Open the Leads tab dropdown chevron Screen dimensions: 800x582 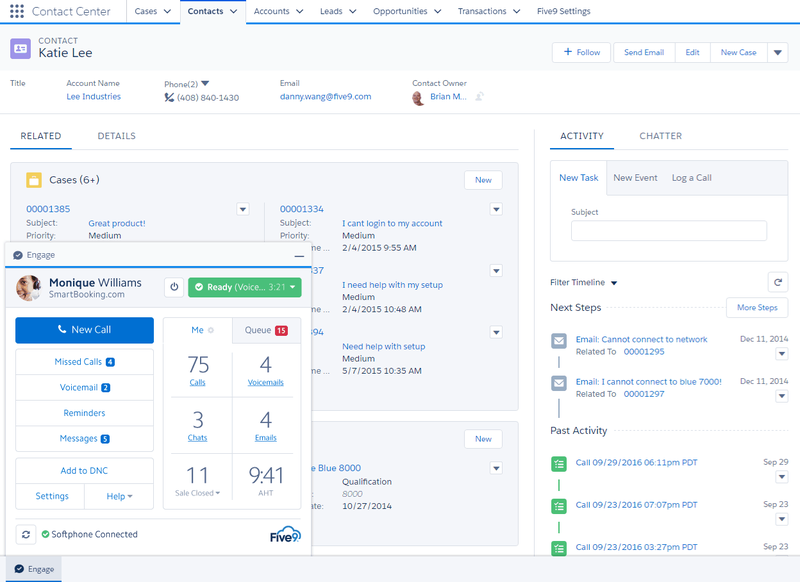[x=353, y=11]
